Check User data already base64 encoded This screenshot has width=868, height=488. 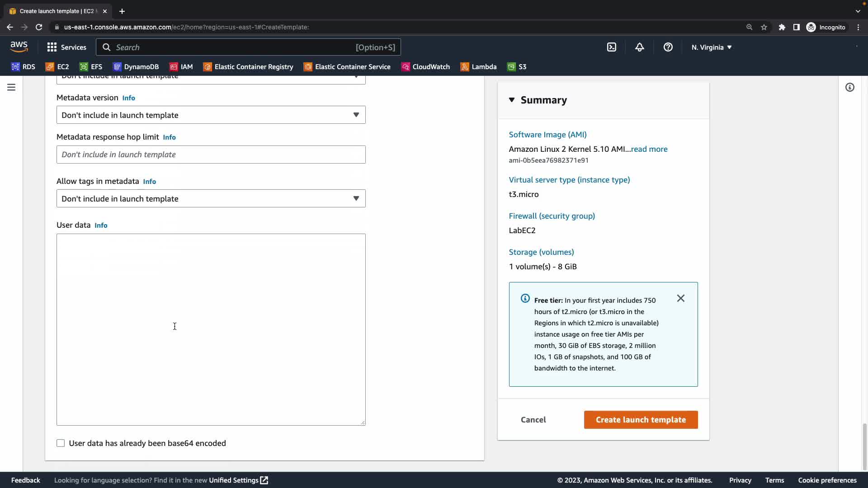[61, 443]
